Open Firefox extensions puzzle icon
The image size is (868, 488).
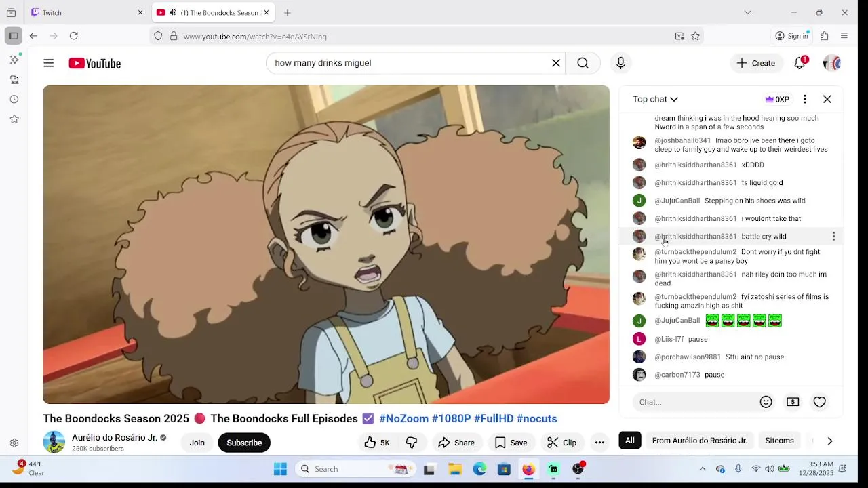[x=825, y=36]
